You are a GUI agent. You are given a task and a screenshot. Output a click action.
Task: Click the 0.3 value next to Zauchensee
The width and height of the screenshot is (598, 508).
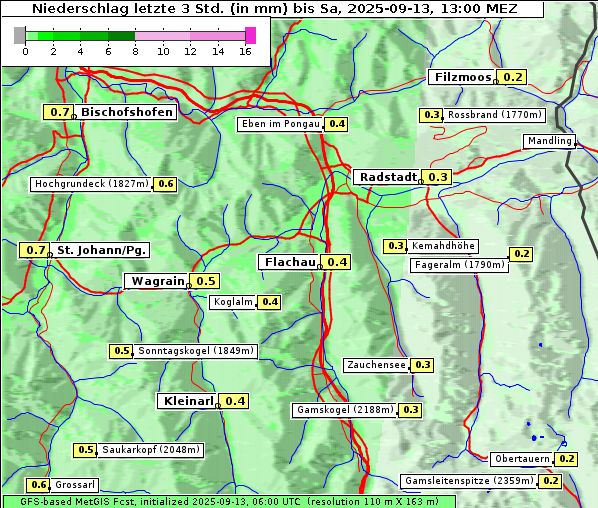[x=422, y=365]
